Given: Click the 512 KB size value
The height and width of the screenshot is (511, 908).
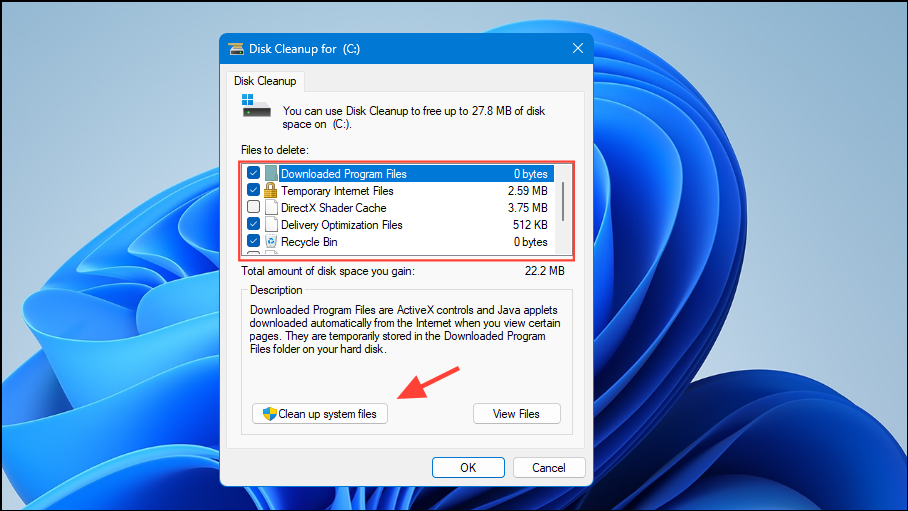Looking at the screenshot, I should 530,224.
